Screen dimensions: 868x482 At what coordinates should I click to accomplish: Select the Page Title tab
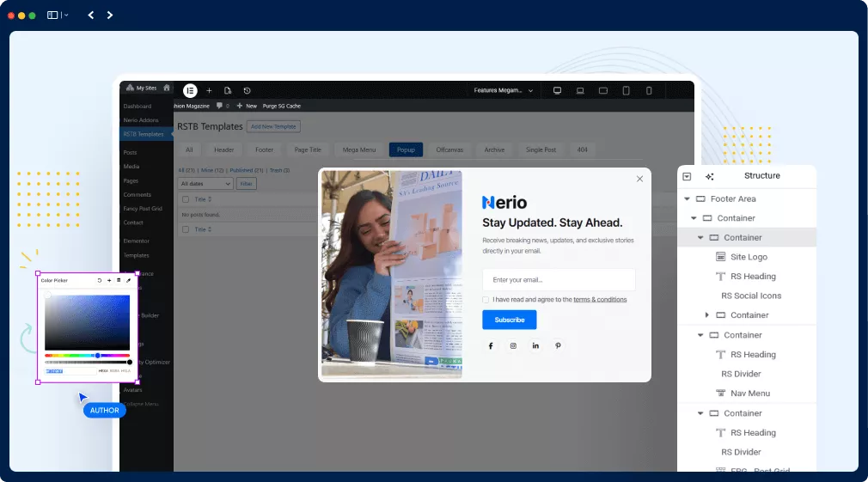[x=308, y=150]
